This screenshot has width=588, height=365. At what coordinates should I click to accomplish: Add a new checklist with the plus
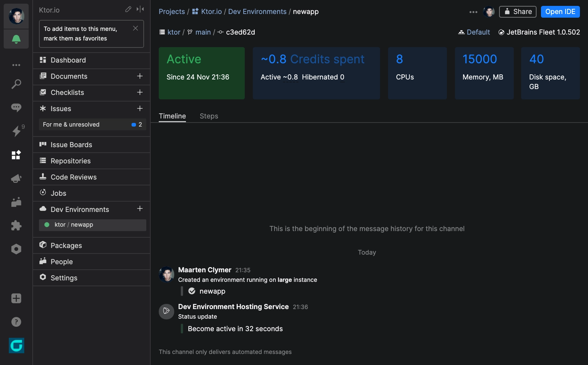click(x=140, y=92)
